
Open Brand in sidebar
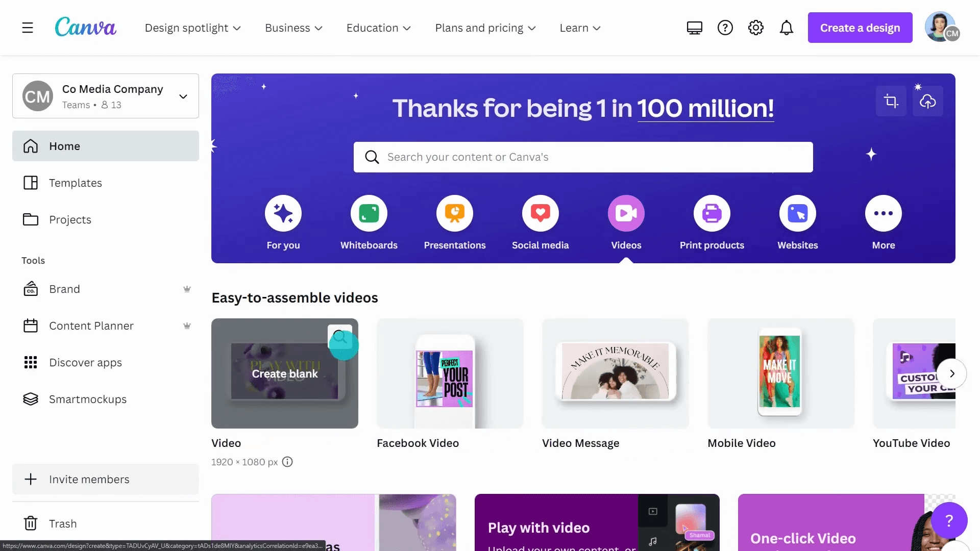(x=106, y=289)
